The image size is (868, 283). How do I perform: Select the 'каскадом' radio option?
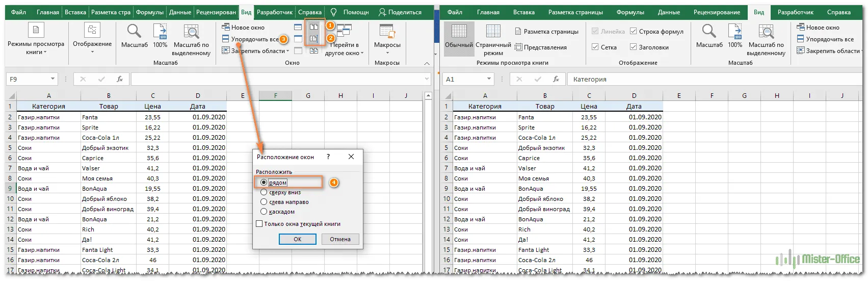pos(264,212)
